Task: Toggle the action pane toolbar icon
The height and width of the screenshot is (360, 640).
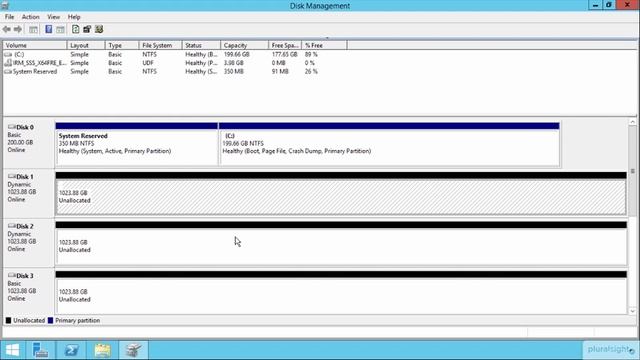Action: [60, 29]
